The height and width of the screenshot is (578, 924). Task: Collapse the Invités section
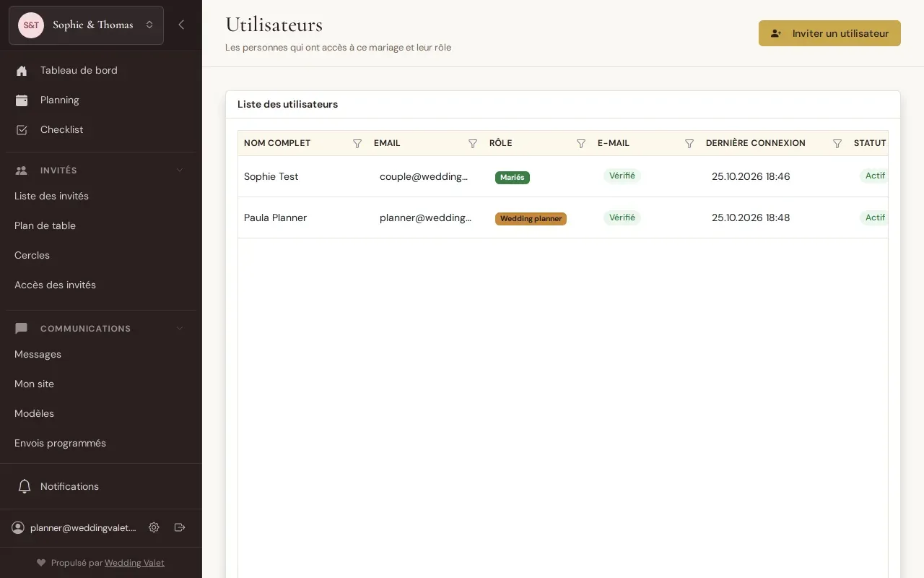coord(180,171)
